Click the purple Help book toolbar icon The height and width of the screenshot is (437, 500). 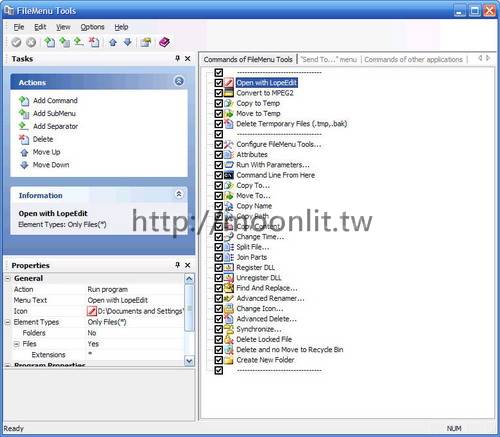(x=164, y=42)
